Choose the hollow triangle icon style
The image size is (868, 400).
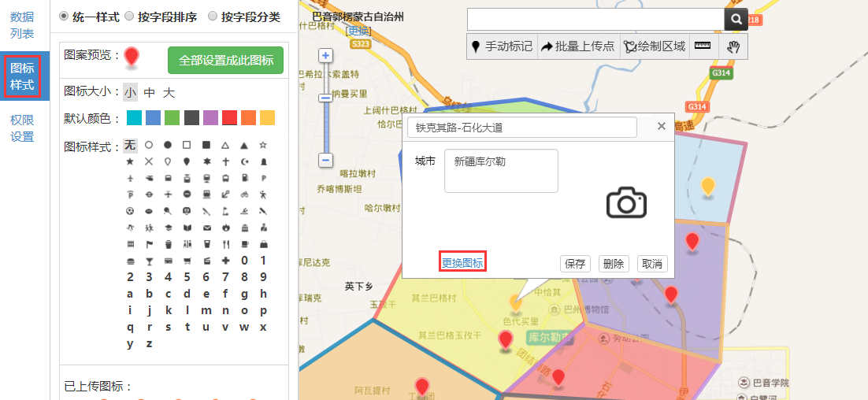tap(224, 145)
